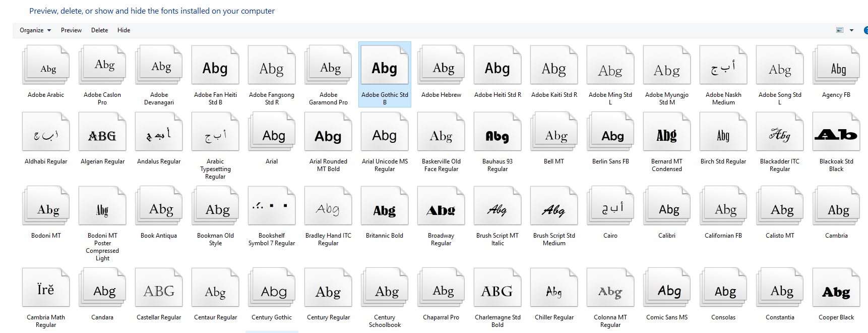Select the Arial Rounded MT Bold icon
The image size is (868, 333).
click(x=328, y=132)
